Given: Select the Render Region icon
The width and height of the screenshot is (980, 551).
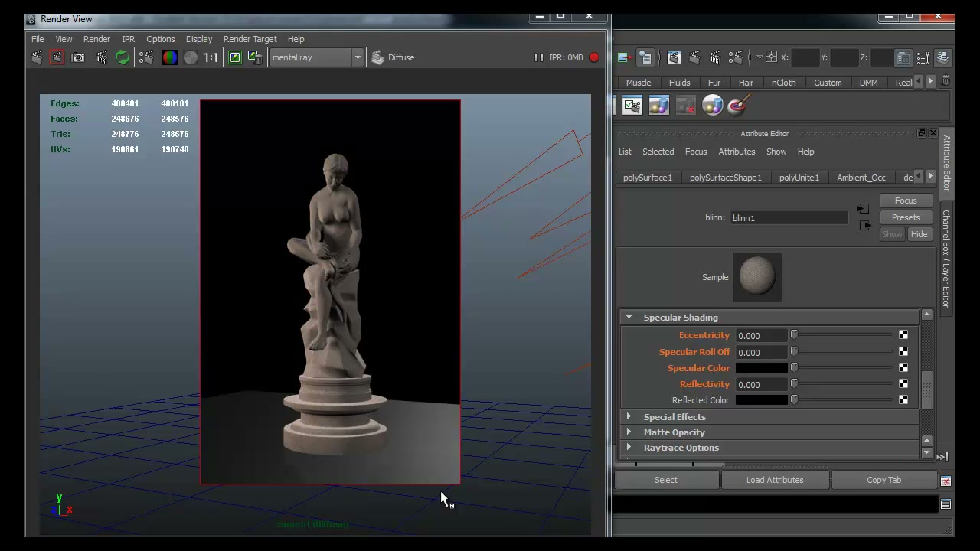Looking at the screenshot, I should [57, 57].
